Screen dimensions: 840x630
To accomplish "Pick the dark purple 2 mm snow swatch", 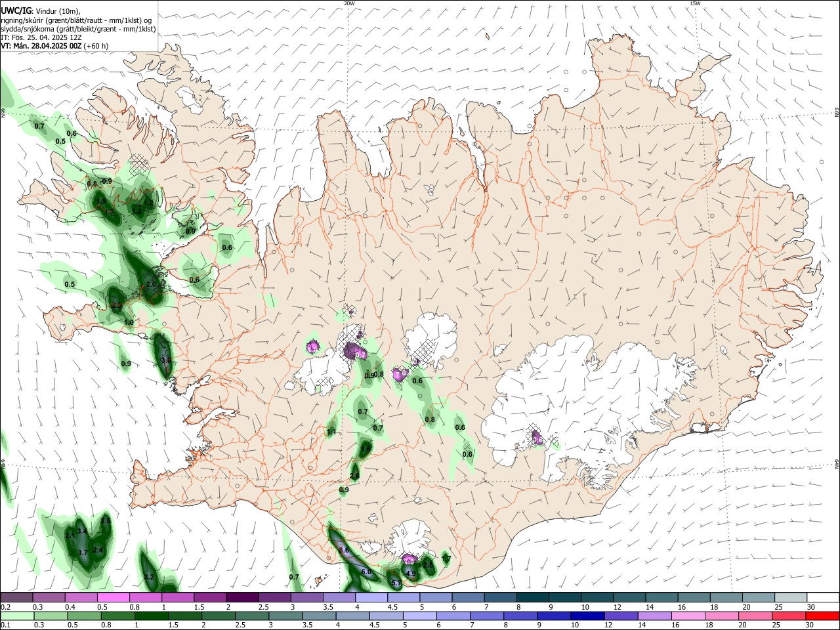I will pyautogui.click(x=242, y=598).
